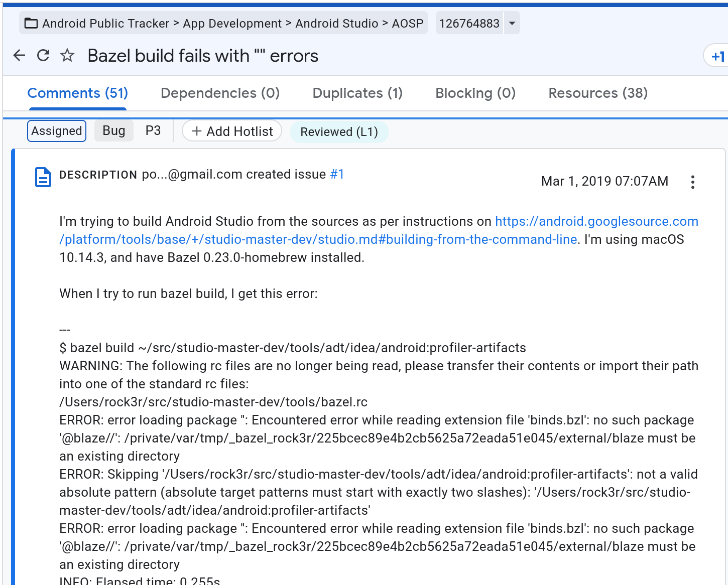Refresh the issue with the reload icon
This screenshot has width=728, height=585.
pyautogui.click(x=43, y=55)
